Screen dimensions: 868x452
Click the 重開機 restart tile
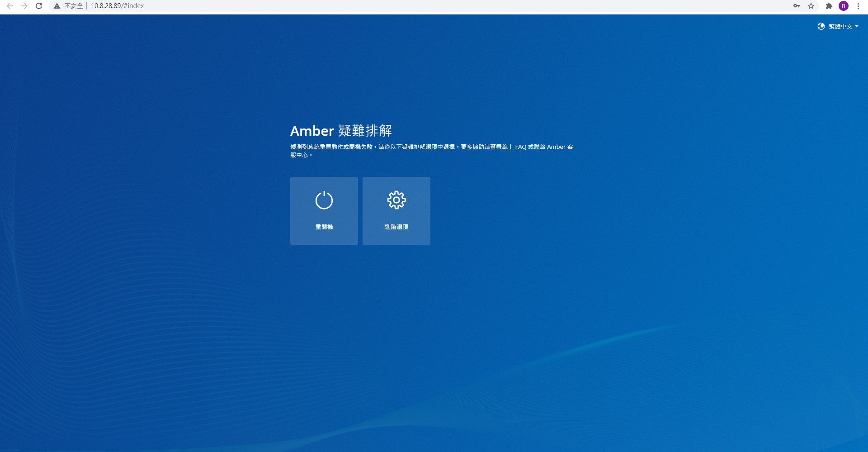pos(324,211)
